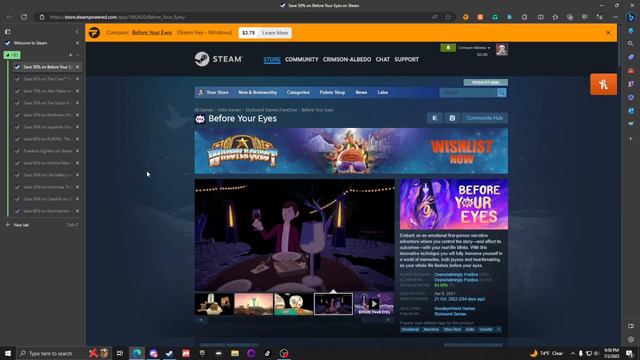Open TikTok from the taskbar
Viewport: 640px width, 360px height.
click(x=267, y=353)
